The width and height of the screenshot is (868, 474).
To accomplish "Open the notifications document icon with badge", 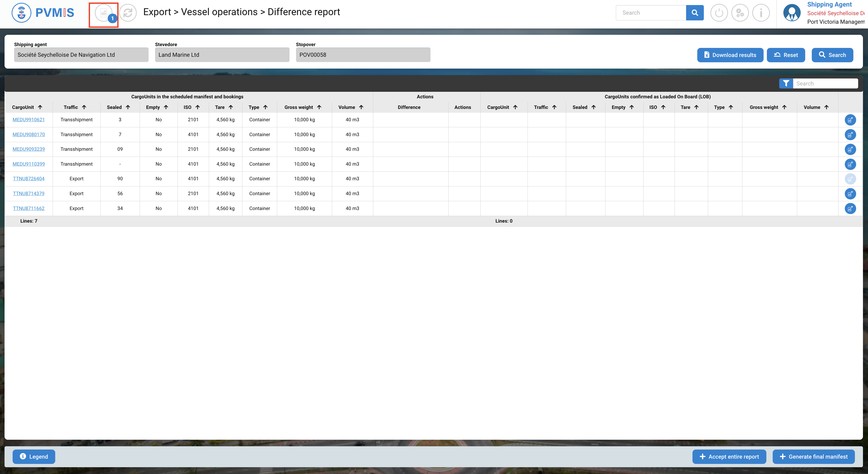I will (104, 13).
